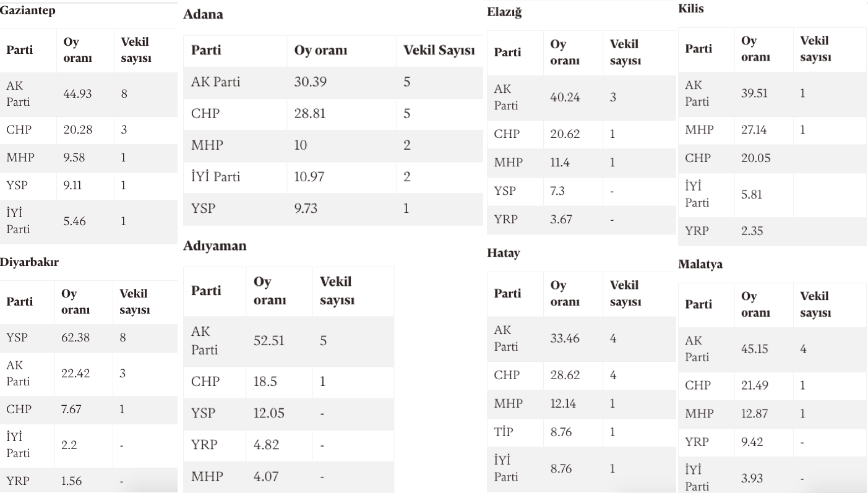
Task: Select the Adıyaman heading text
Action: point(215,246)
